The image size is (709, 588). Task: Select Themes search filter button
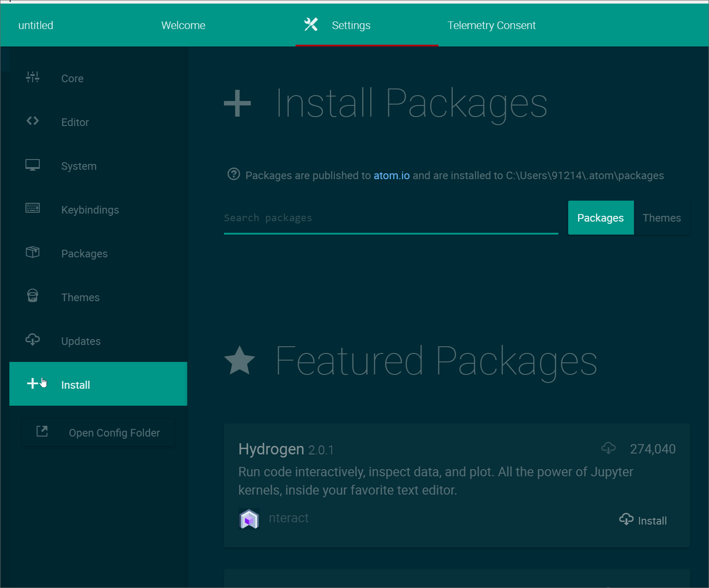(662, 218)
